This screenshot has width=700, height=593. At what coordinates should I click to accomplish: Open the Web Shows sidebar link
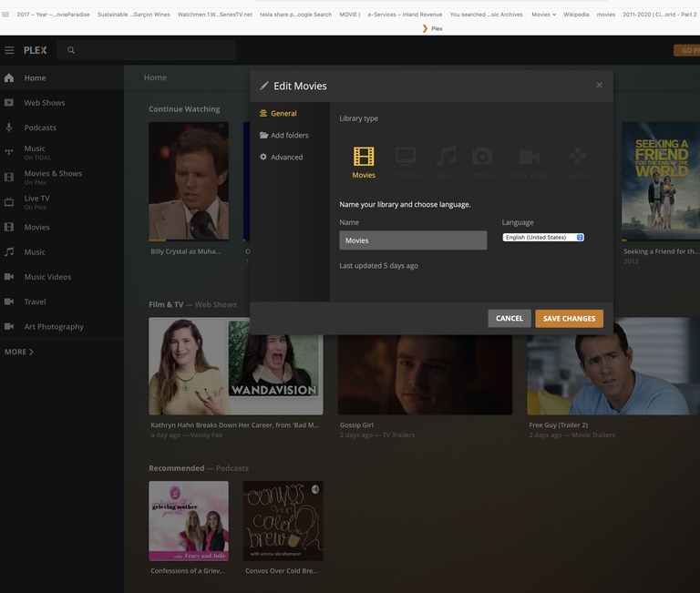pos(45,103)
